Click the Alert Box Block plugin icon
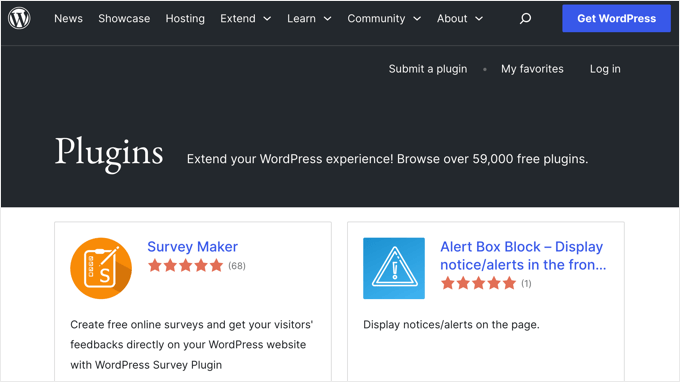 pos(394,268)
